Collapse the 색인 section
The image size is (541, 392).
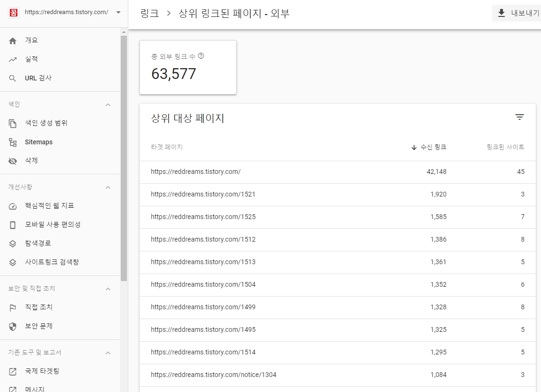[108, 104]
